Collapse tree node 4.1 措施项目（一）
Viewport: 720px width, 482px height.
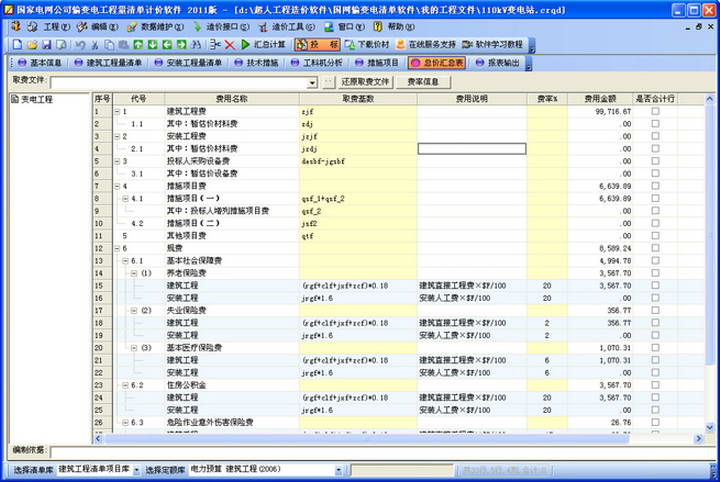point(125,199)
